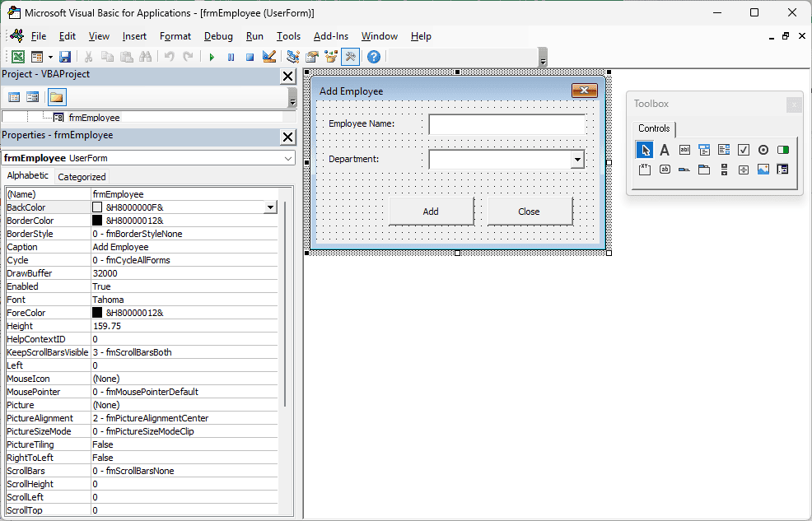Screen dimensions: 812x521
Task: Select the Frame control in Toolbox
Action: [x=645, y=170]
